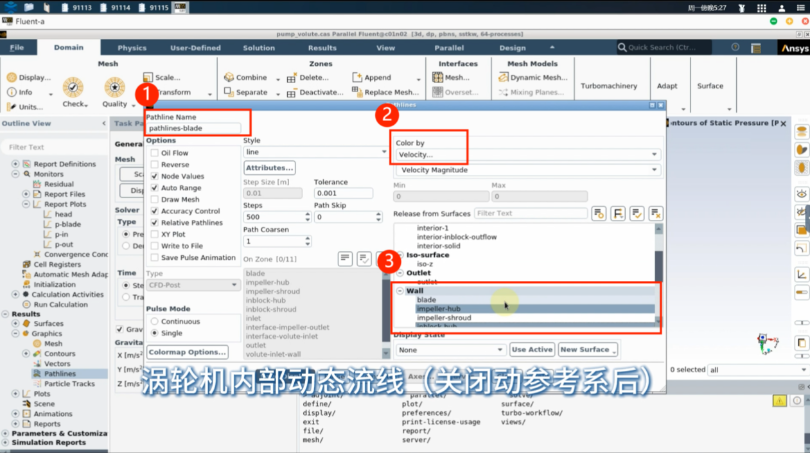Click the New Surface button
Viewport: 810px width, 453px height.
[587, 350]
